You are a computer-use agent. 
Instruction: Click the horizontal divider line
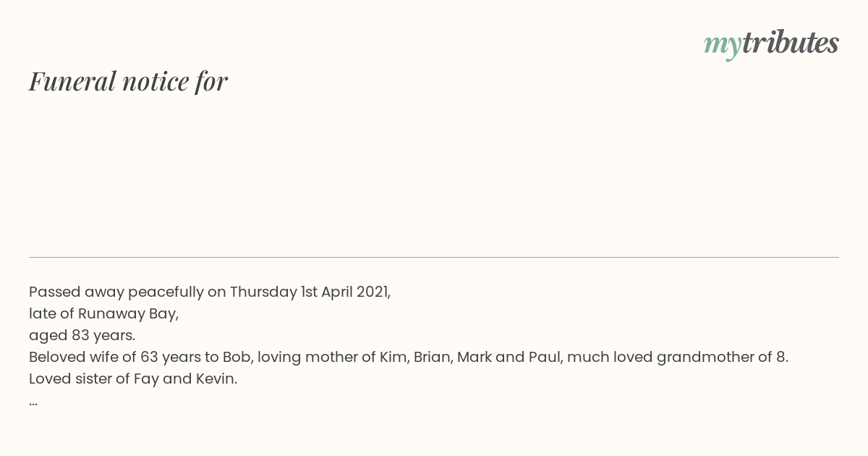[434, 257]
